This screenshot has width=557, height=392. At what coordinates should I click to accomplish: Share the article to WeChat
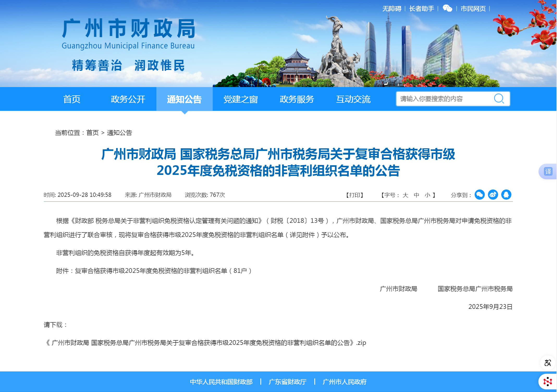tap(480, 195)
